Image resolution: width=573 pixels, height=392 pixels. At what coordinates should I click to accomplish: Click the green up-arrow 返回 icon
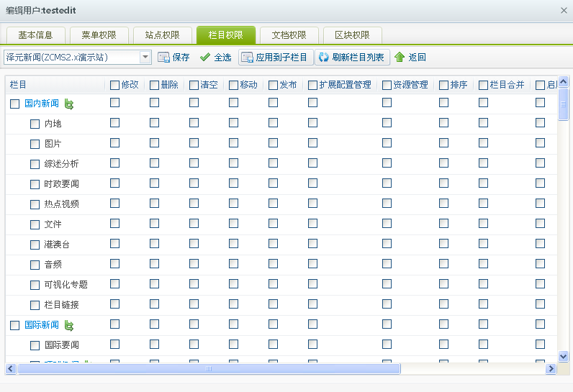(x=400, y=58)
